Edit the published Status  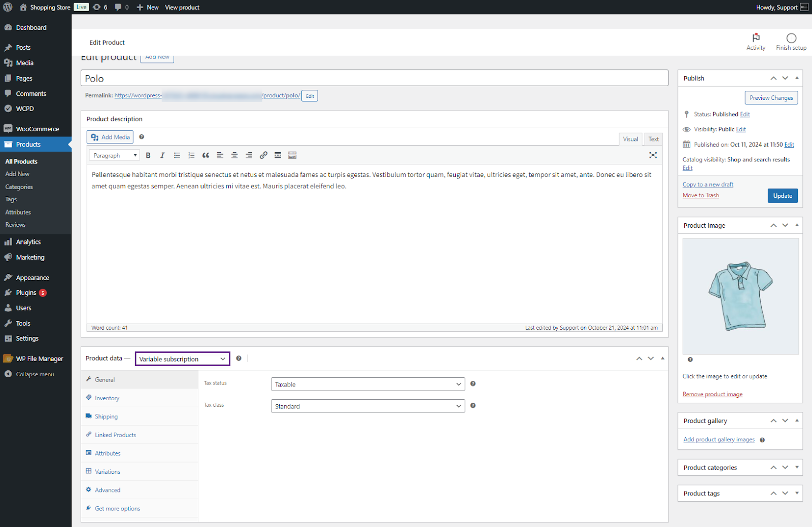(x=745, y=115)
